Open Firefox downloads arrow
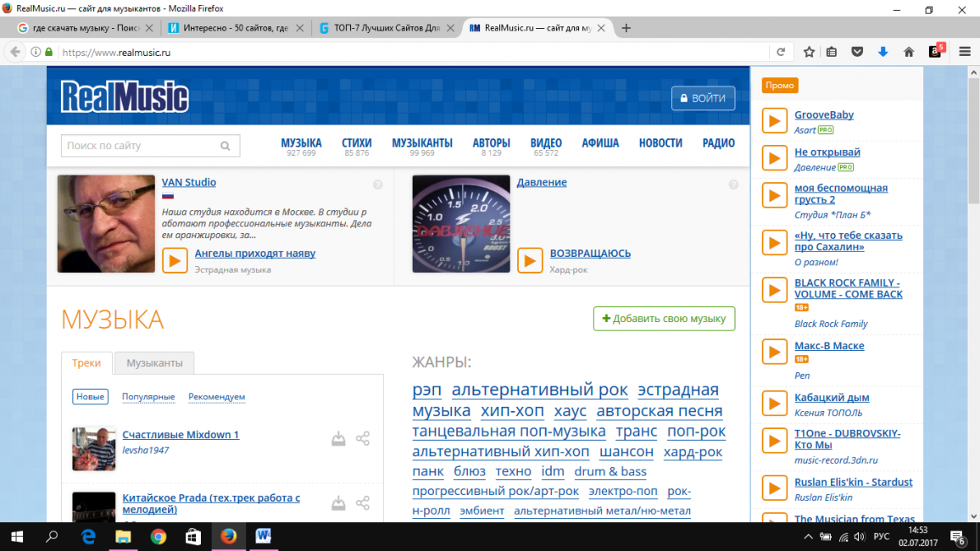 tap(883, 53)
